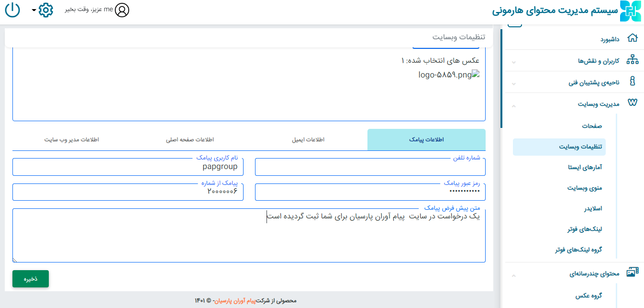Click the کاربران و نقش‌ها hierarchy icon
This screenshot has width=644, height=308.
coord(633,60)
